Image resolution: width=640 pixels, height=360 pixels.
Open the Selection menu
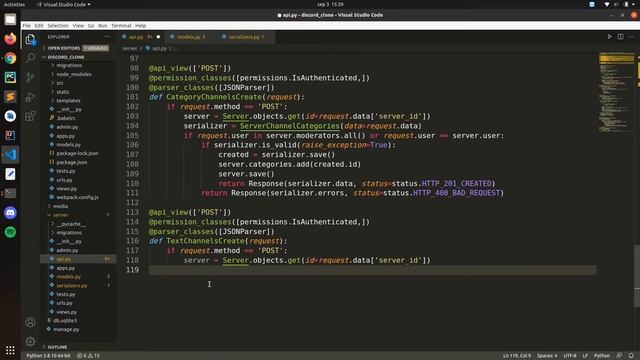click(58, 25)
